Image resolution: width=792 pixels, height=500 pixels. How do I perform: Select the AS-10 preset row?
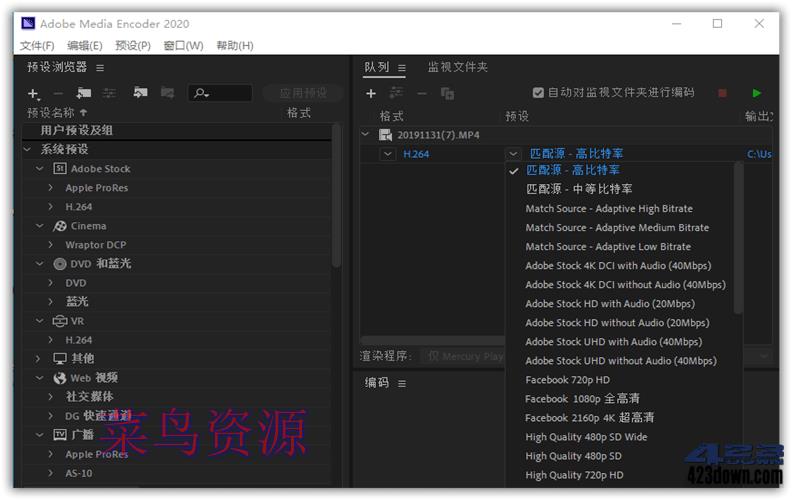click(177, 474)
